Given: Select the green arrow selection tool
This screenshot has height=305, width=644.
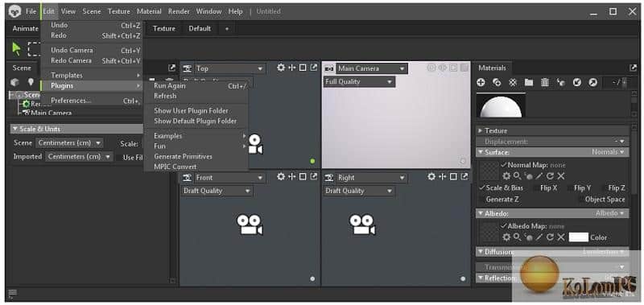Looking at the screenshot, I should click(x=16, y=49).
